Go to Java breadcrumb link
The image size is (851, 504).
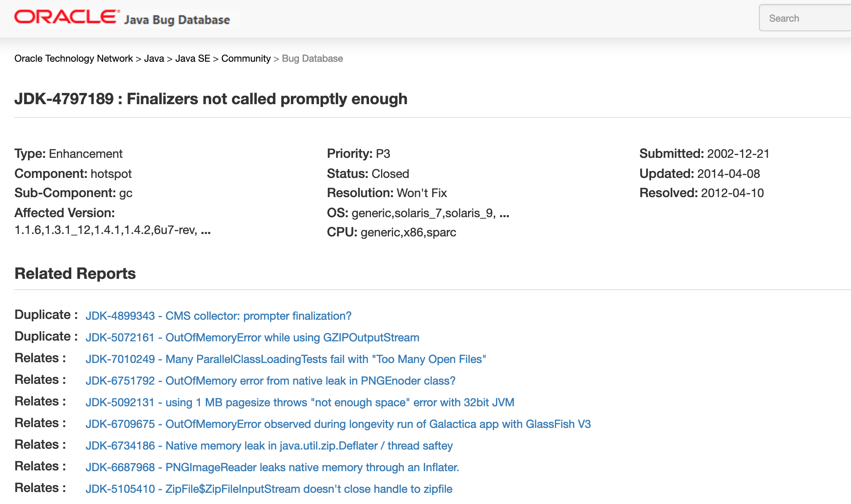pos(154,58)
